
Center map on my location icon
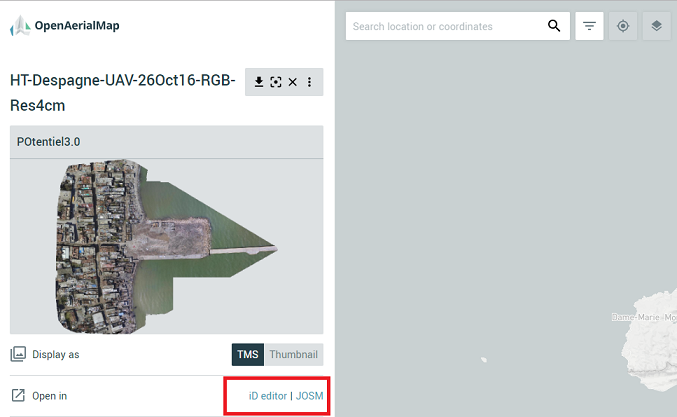click(x=623, y=26)
